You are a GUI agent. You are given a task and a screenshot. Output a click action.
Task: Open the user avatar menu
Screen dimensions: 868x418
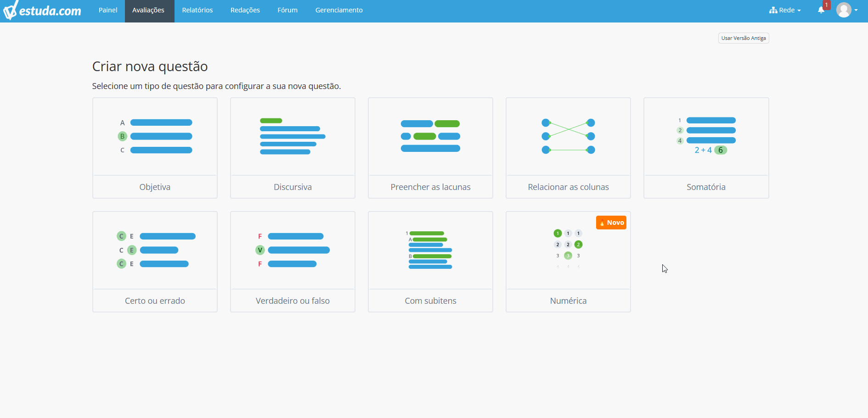point(847,10)
